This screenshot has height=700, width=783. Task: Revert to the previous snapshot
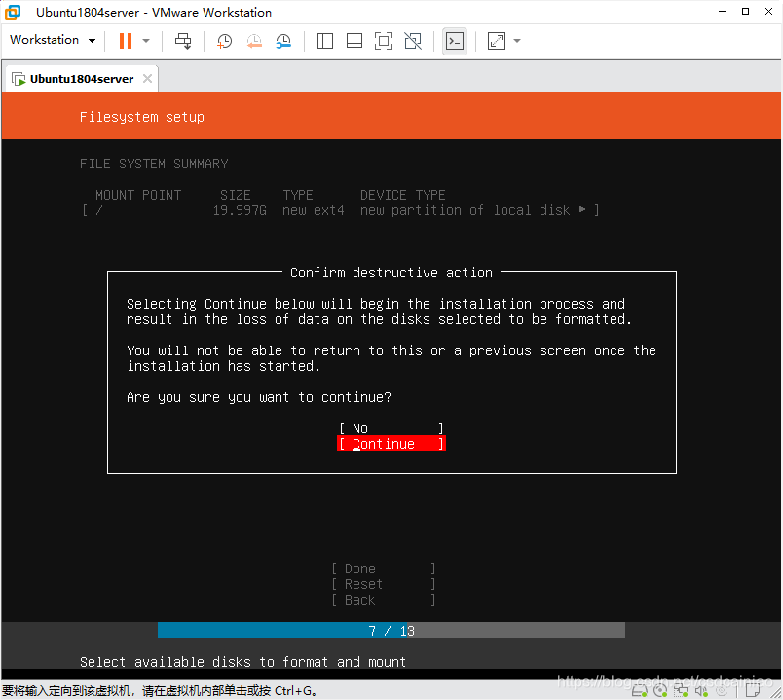pos(254,41)
